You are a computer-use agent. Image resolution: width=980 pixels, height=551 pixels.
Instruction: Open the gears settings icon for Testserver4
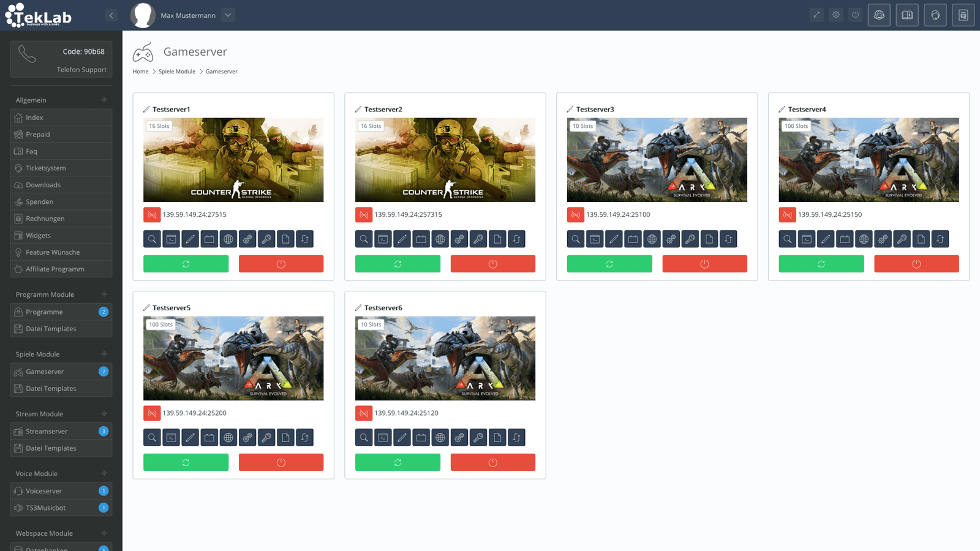point(883,239)
